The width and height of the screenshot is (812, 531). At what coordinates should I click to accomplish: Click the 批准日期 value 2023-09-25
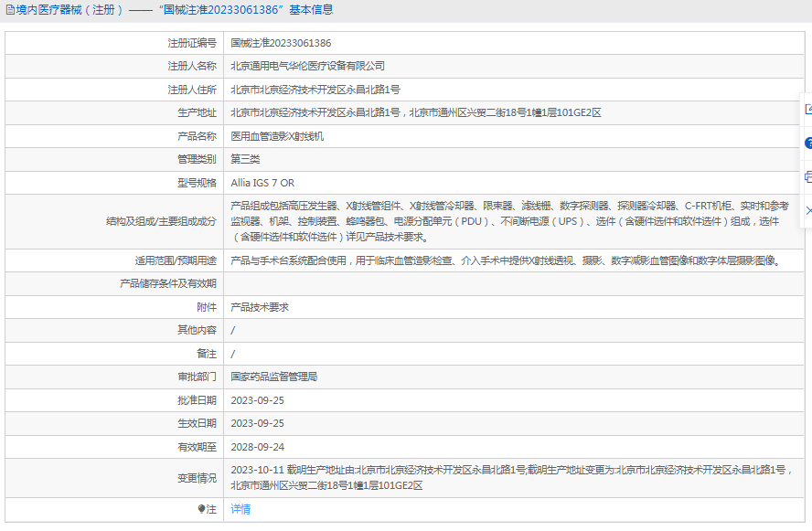(257, 400)
